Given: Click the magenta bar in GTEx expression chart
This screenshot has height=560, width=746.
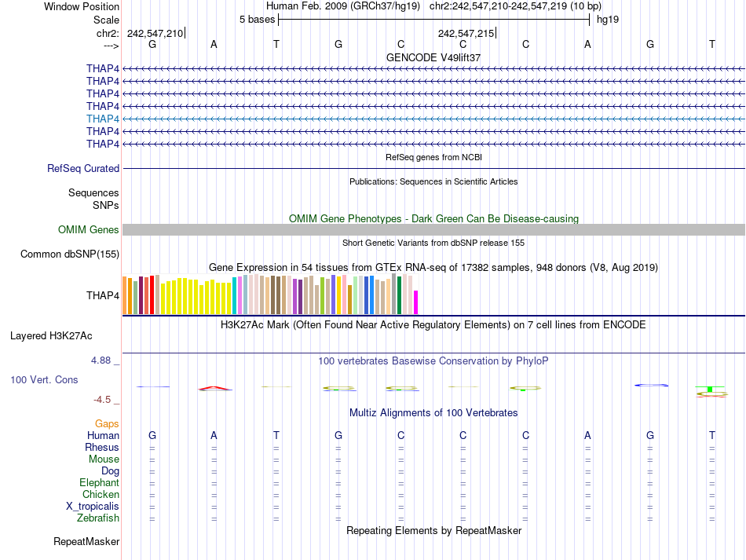Looking at the screenshot, I should pyautogui.click(x=415, y=302).
